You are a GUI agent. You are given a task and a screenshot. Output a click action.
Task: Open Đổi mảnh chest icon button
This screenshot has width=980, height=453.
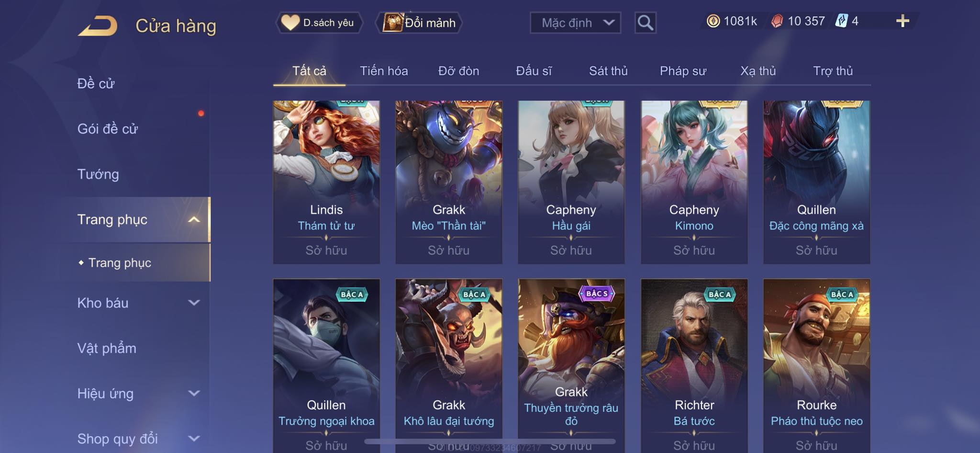(x=420, y=23)
